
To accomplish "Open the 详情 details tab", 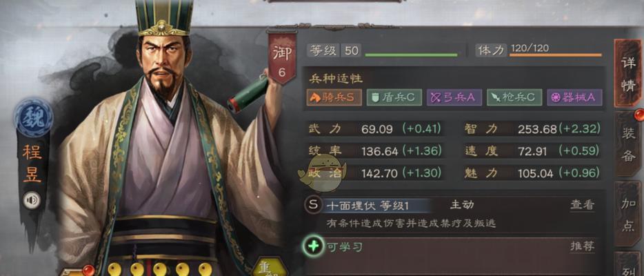I will pos(628,75).
